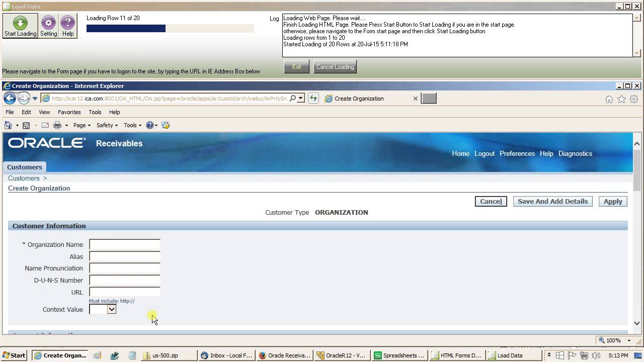Open recent pages dropdown beside forward arrow

click(35, 99)
